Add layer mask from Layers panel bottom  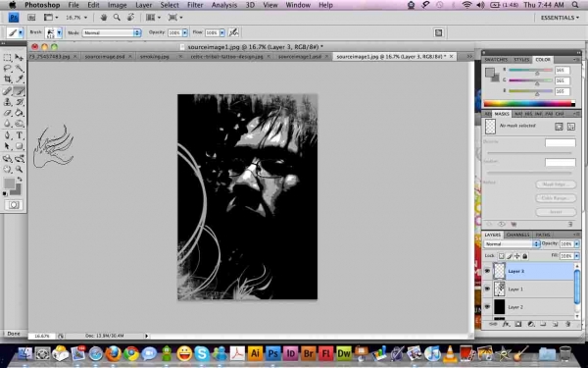518,324
